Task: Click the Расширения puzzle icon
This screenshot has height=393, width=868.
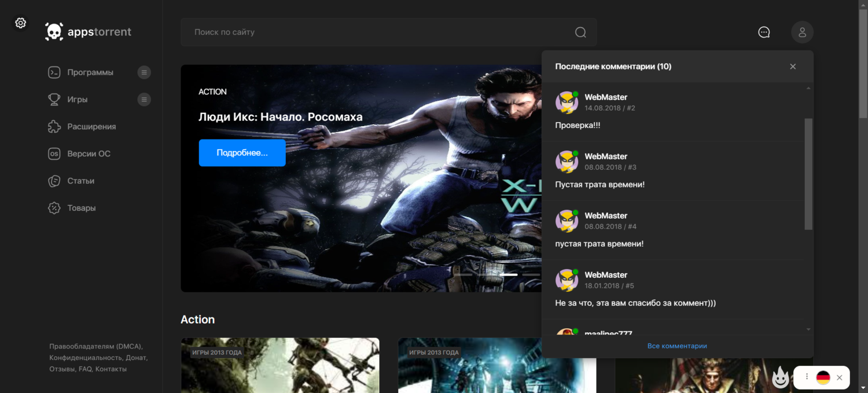Action: (54, 127)
